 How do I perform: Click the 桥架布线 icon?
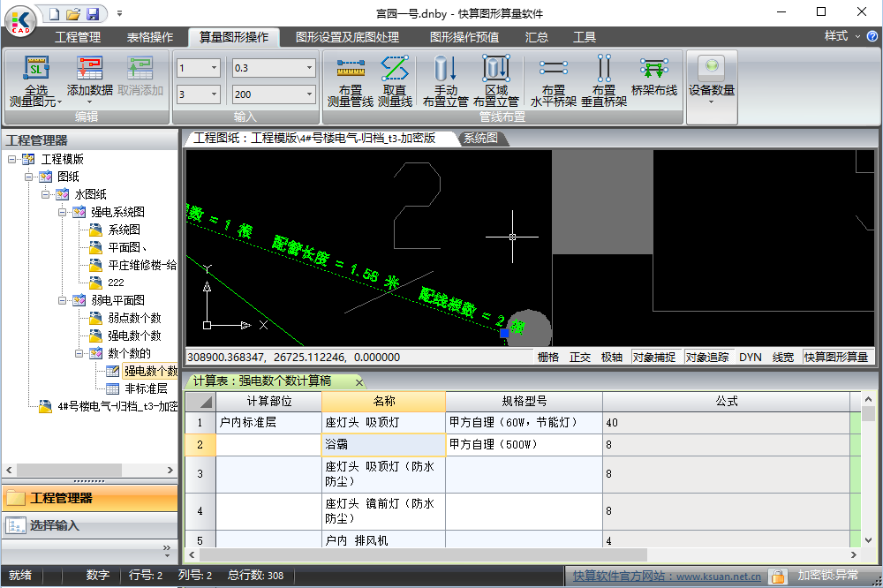point(653,70)
